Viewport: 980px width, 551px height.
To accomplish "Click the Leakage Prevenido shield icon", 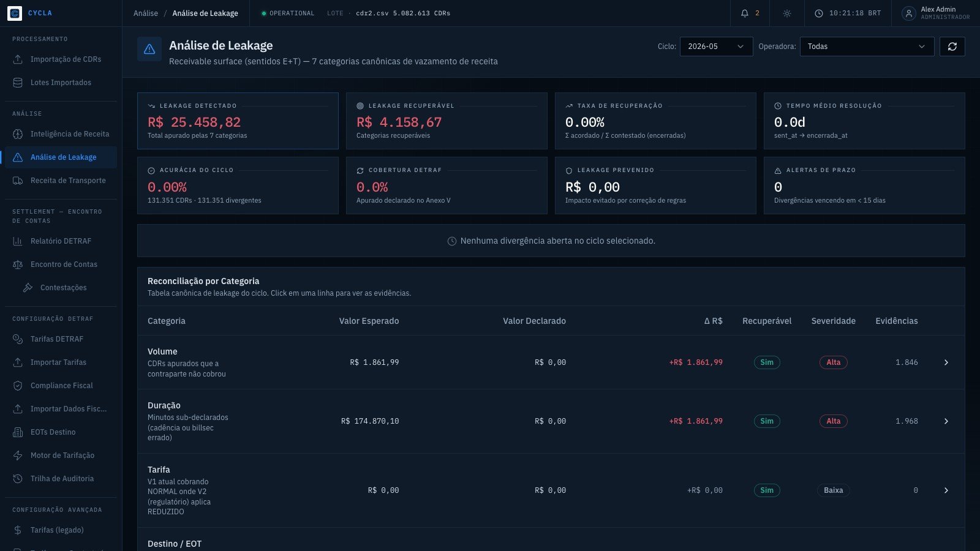I will click(x=569, y=171).
